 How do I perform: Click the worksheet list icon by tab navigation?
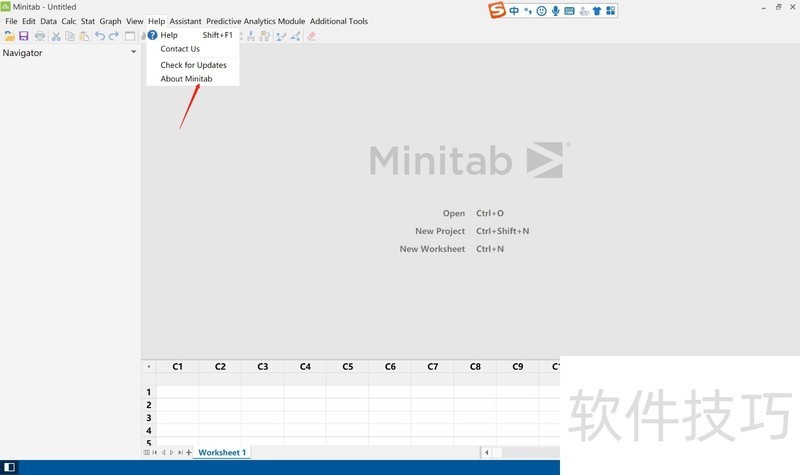coord(147,453)
